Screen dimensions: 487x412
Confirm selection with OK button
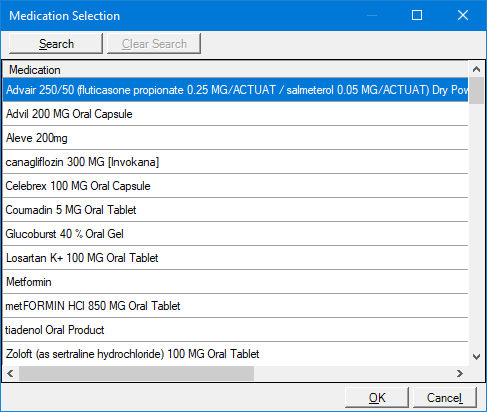(377, 397)
